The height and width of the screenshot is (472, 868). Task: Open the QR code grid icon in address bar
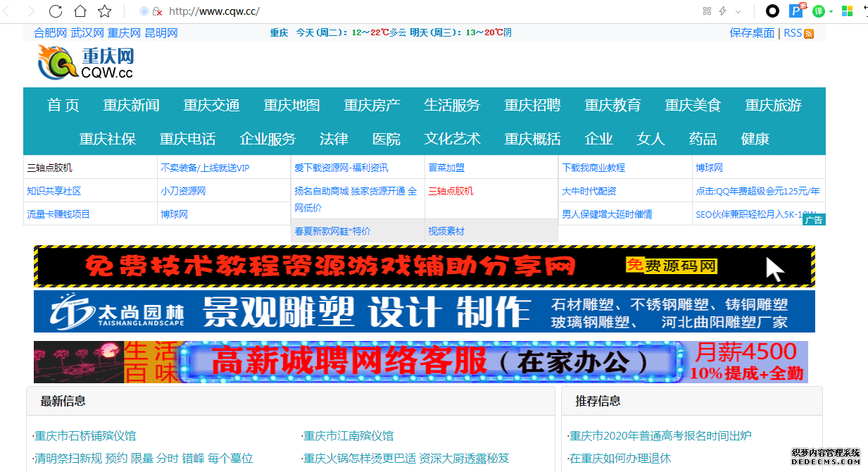click(x=707, y=11)
